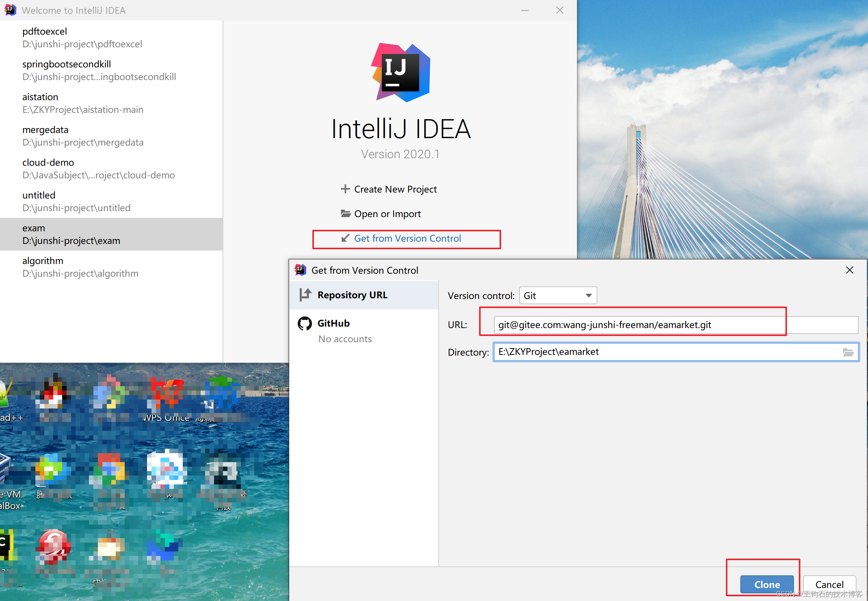Click Get from Version Control link

click(407, 238)
